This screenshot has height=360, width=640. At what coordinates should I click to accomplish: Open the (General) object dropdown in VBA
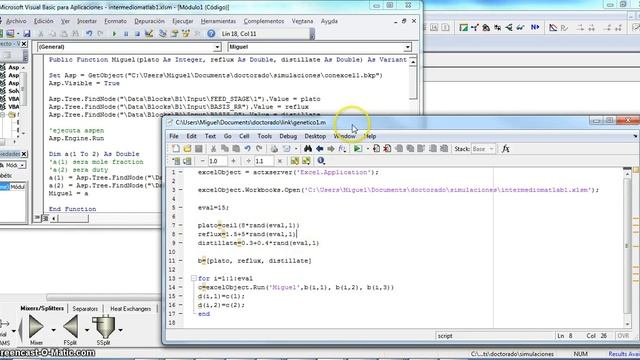coord(217,47)
